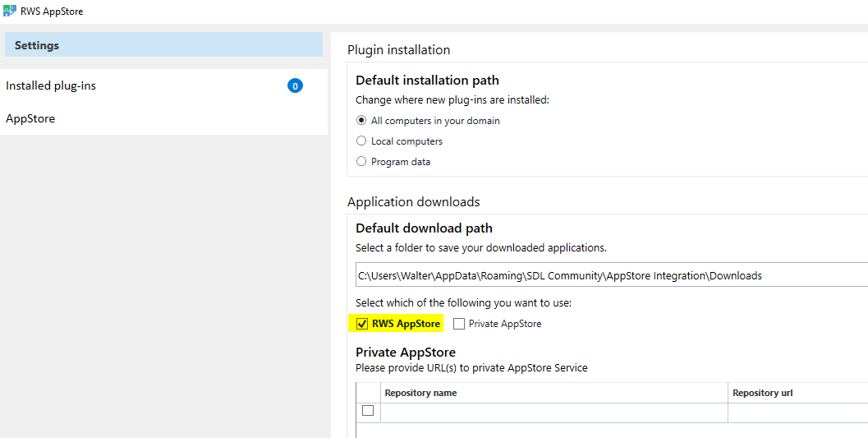This screenshot has width=868, height=438.
Task: Go to Installed plug-ins
Action: pos(51,85)
